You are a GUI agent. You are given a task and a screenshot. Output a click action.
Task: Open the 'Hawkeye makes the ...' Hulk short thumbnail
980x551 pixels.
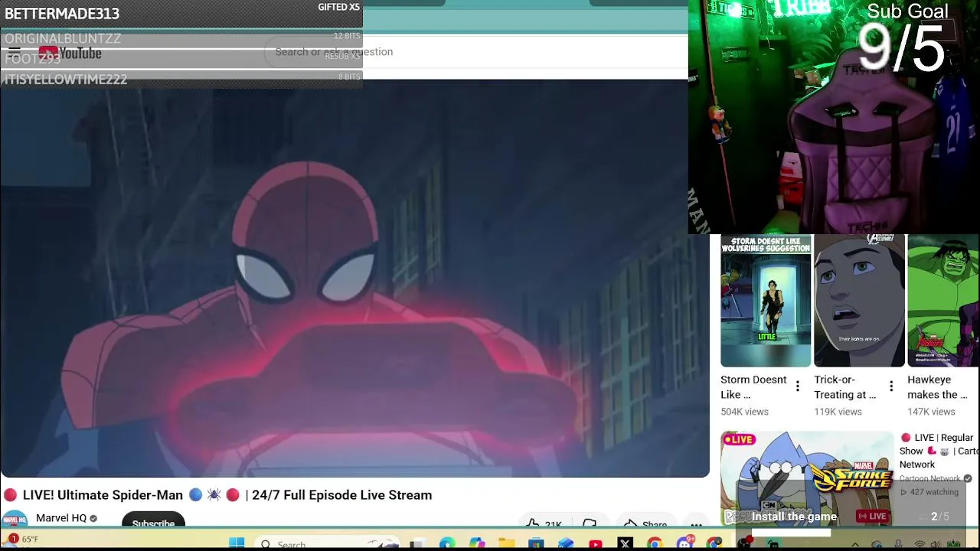point(943,302)
